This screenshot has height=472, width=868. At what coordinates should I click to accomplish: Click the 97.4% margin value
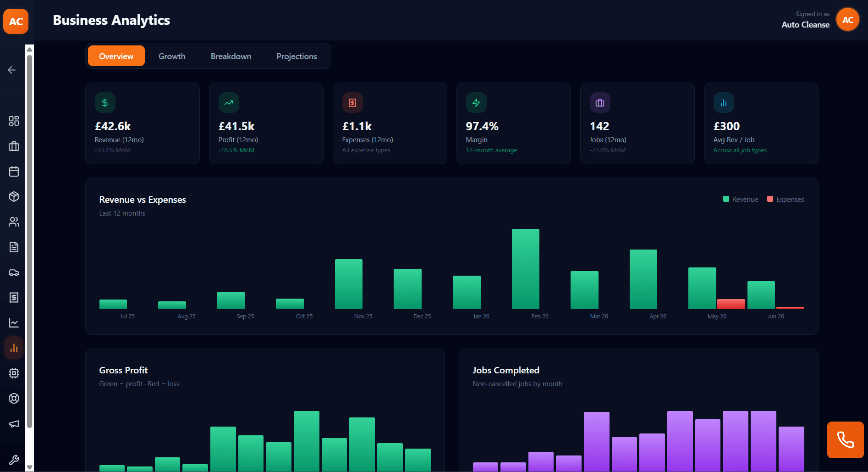click(x=482, y=126)
